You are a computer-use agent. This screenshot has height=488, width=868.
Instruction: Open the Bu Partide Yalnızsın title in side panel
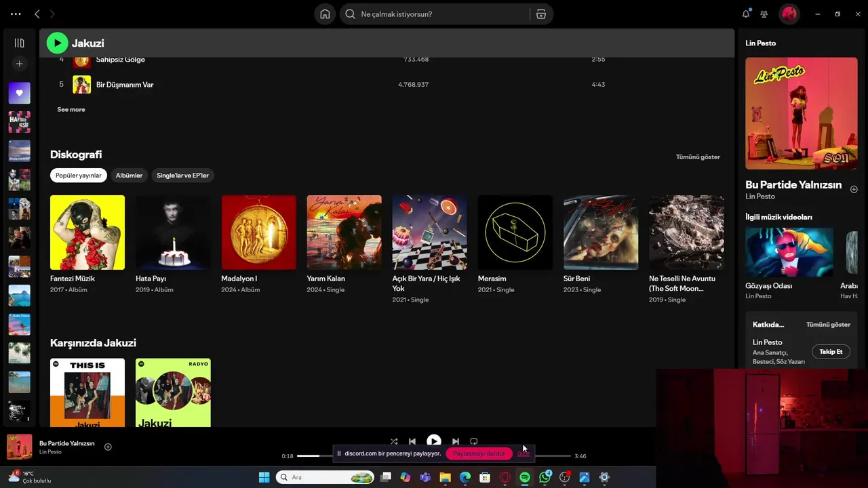click(x=793, y=184)
